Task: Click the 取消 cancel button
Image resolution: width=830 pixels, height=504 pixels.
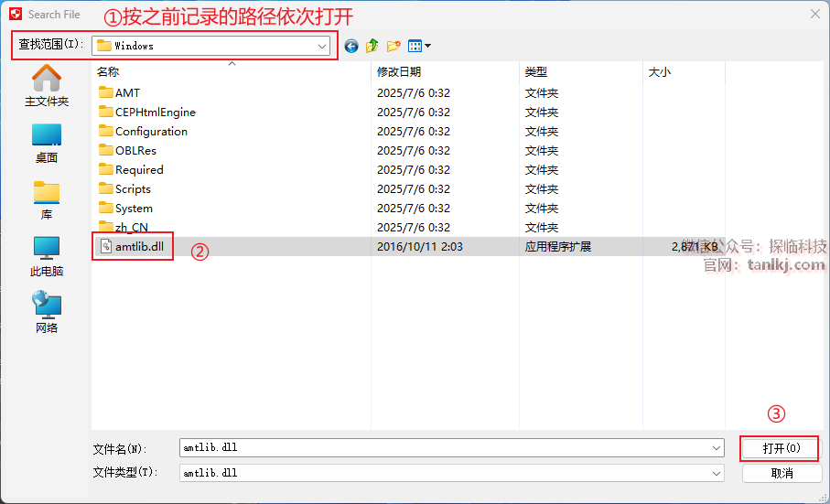Action: click(781, 473)
